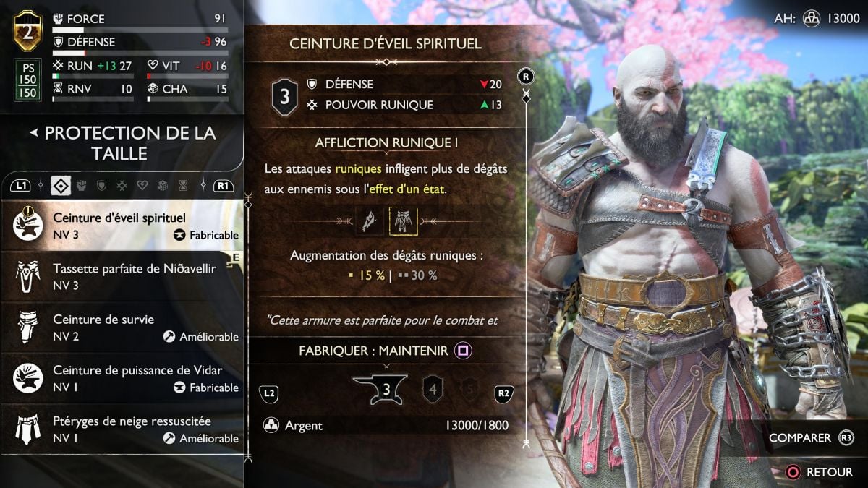Preview upgrade level 4 anvil
Image resolution: width=868 pixels, height=488 pixels.
tap(433, 390)
